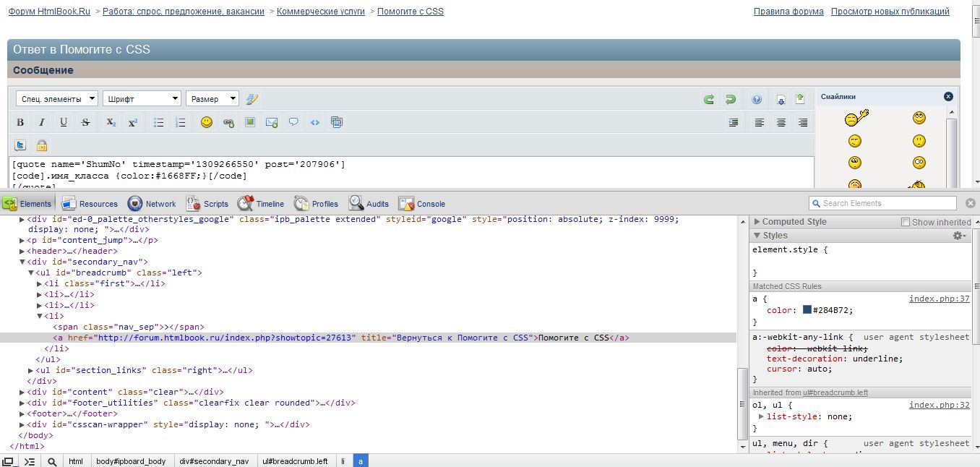Viewport: 980px width, 467px height.
Task: Click the code tag icon
Action: [315, 123]
